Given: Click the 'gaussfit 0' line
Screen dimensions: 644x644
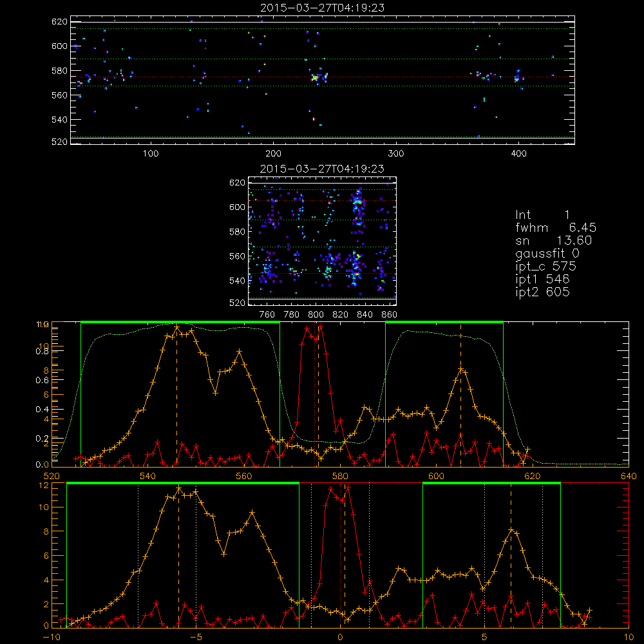Looking at the screenshot, I should [x=547, y=253].
